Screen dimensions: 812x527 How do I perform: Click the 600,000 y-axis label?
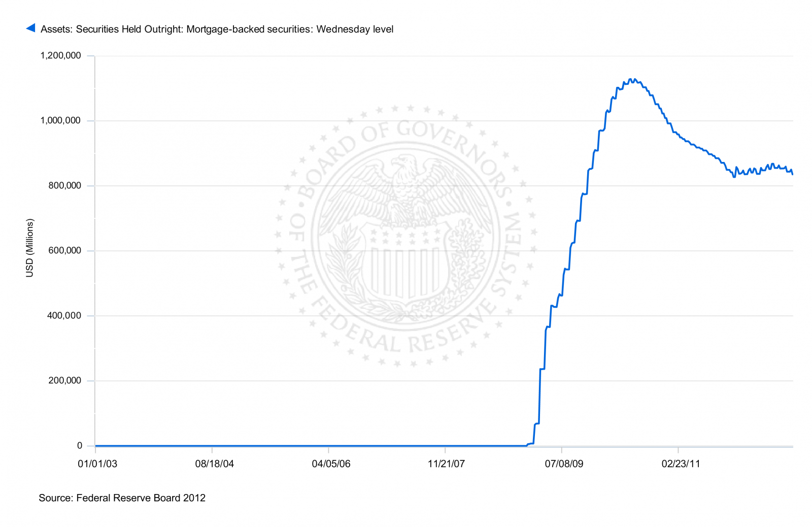(x=64, y=250)
